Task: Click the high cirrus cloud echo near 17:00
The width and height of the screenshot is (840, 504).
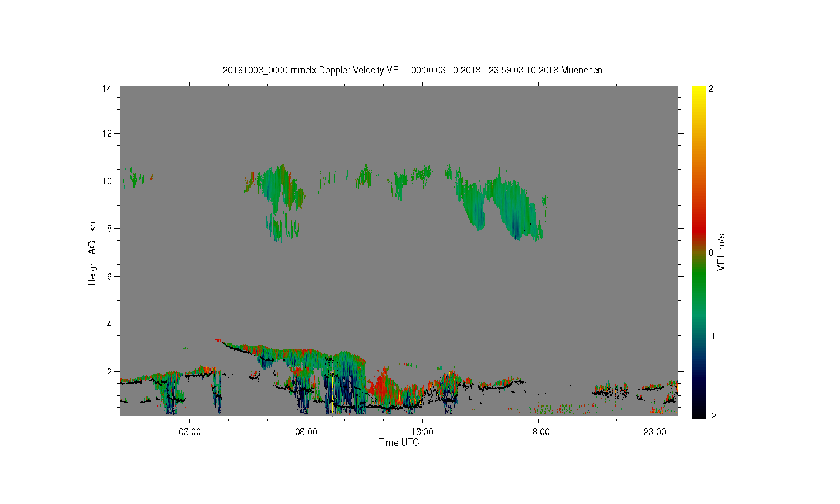Action: point(512,207)
